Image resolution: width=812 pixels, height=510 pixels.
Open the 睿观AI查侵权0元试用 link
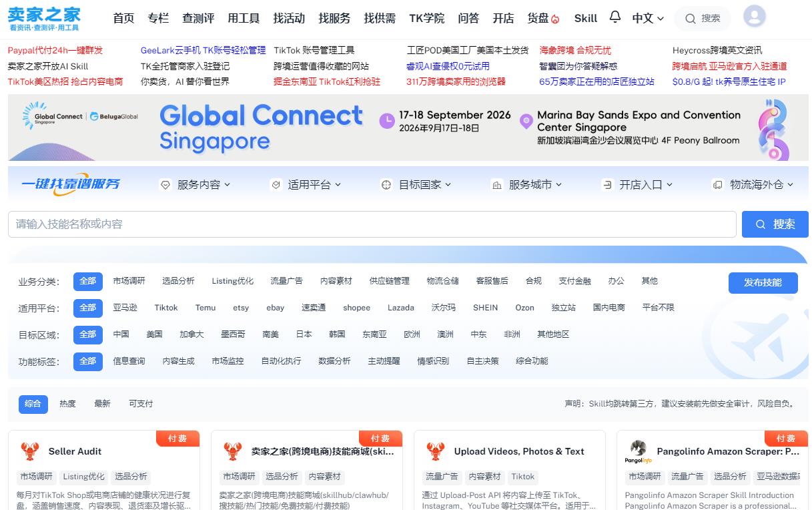[448, 67]
